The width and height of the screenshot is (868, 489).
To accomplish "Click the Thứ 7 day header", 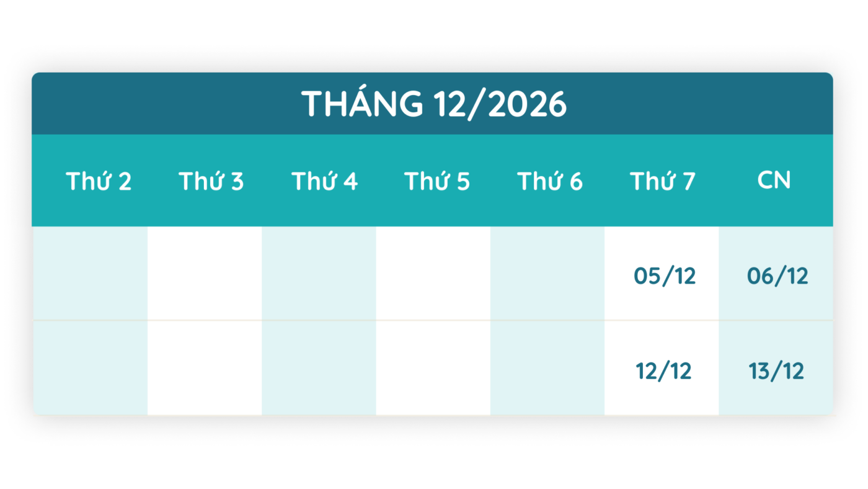I will (x=663, y=181).
